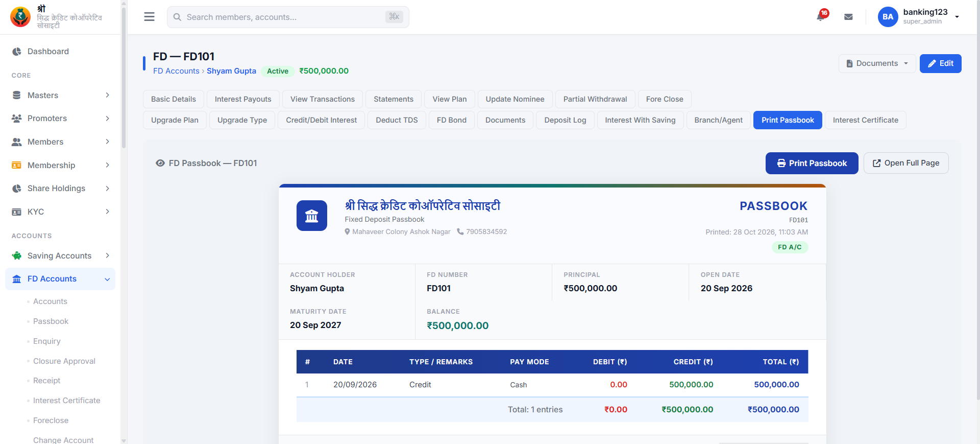Expand the Promoters submenu chevron

[107, 119]
